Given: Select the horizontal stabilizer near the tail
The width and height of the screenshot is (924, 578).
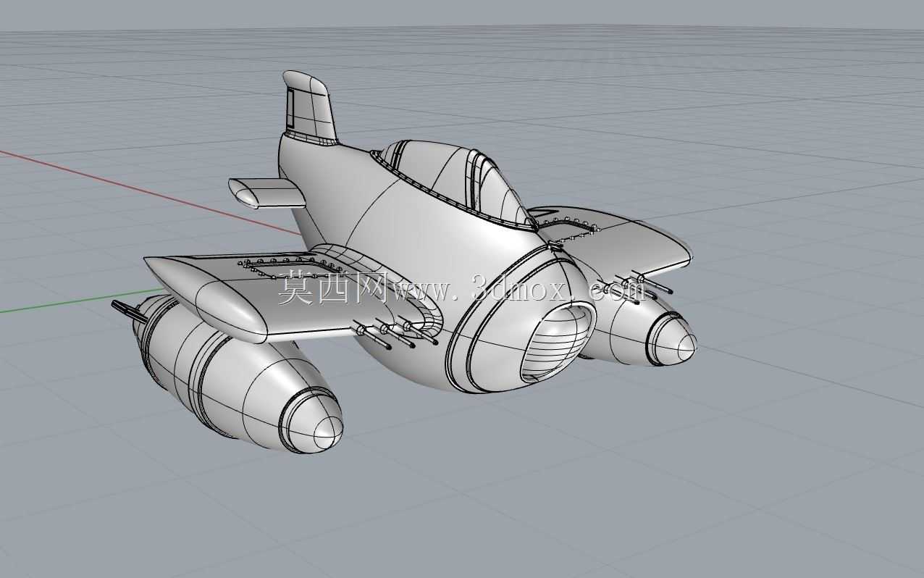Looking at the screenshot, I should tap(266, 193).
